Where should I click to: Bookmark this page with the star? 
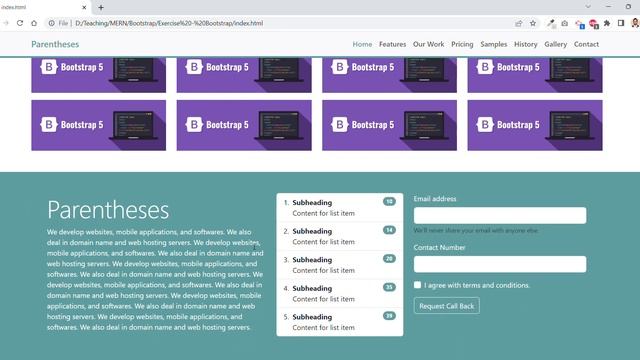coord(533,23)
